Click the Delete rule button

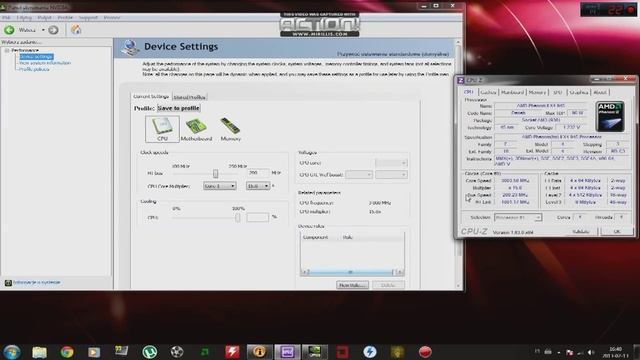tap(388, 285)
